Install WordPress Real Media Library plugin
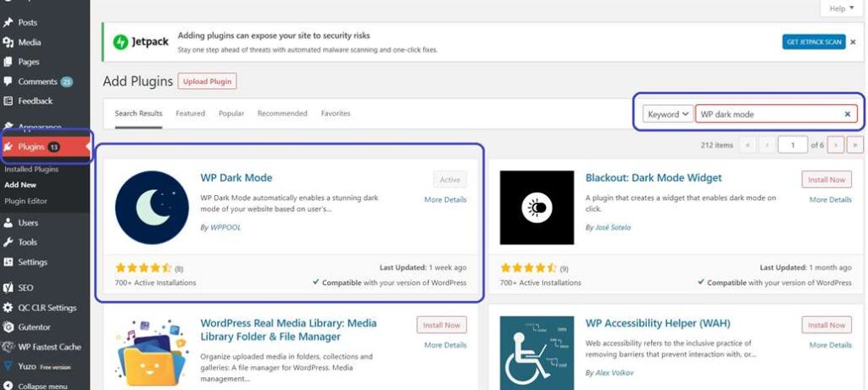The height and width of the screenshot is (390, 868). tap(441, 326)
